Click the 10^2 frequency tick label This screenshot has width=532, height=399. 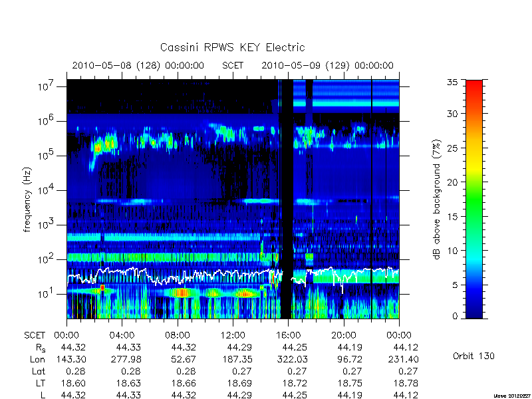click(47, 259)
